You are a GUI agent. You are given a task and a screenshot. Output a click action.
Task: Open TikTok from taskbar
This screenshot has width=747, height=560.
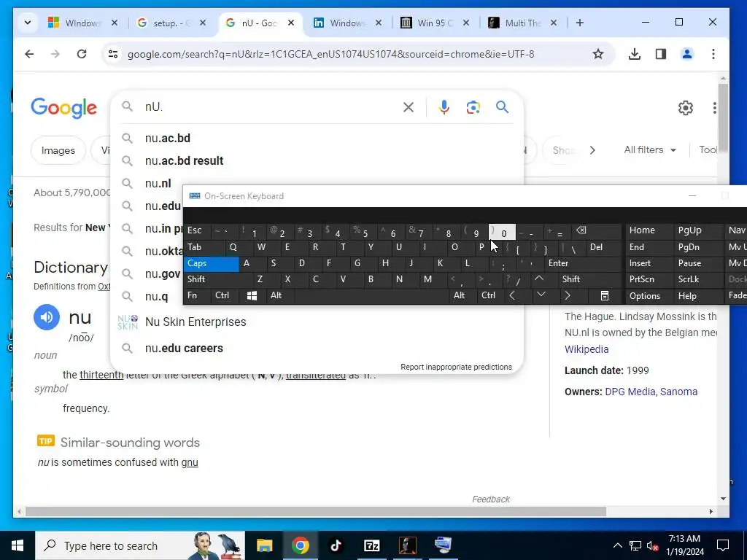tap(336, 545)
